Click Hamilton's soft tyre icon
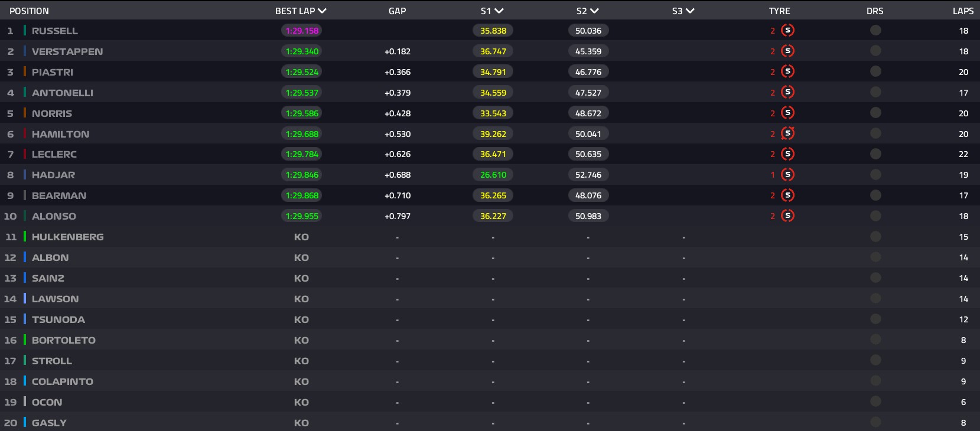The height and width of the screenshot is (431, 980). click(787, 134)
